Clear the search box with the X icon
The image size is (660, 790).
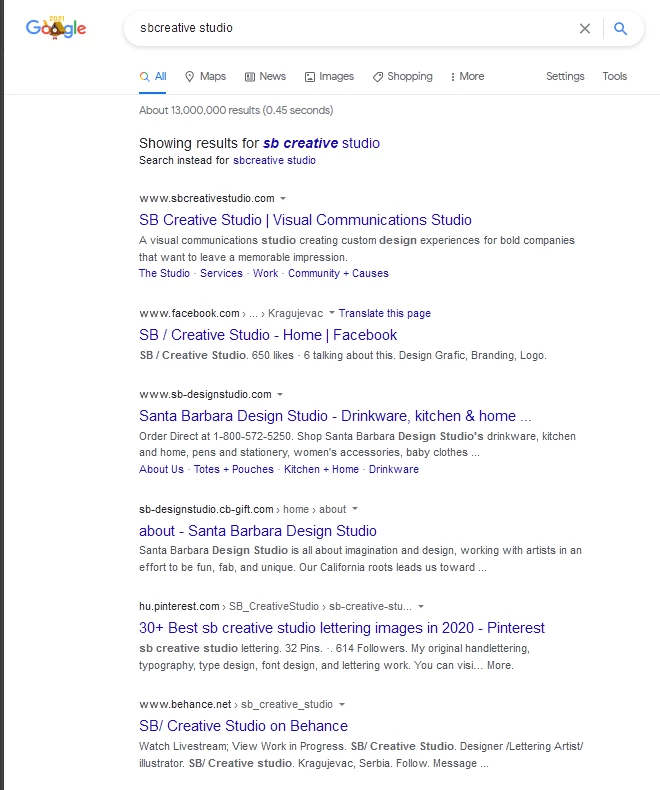(x=584, y=28)
